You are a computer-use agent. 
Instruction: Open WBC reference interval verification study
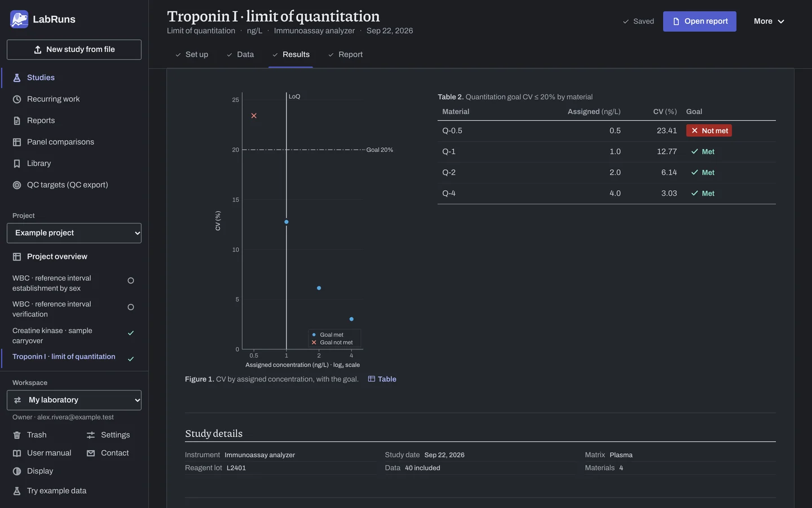coord(74,309)
